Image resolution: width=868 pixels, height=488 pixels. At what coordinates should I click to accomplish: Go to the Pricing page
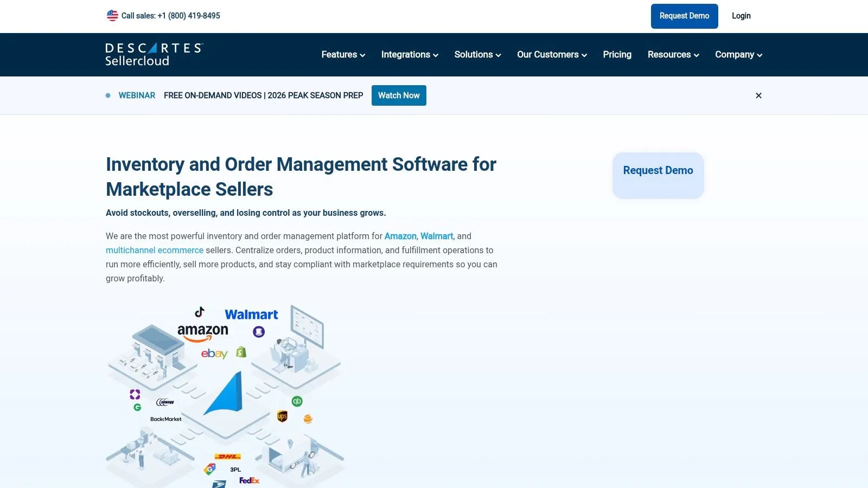point(617,55)
